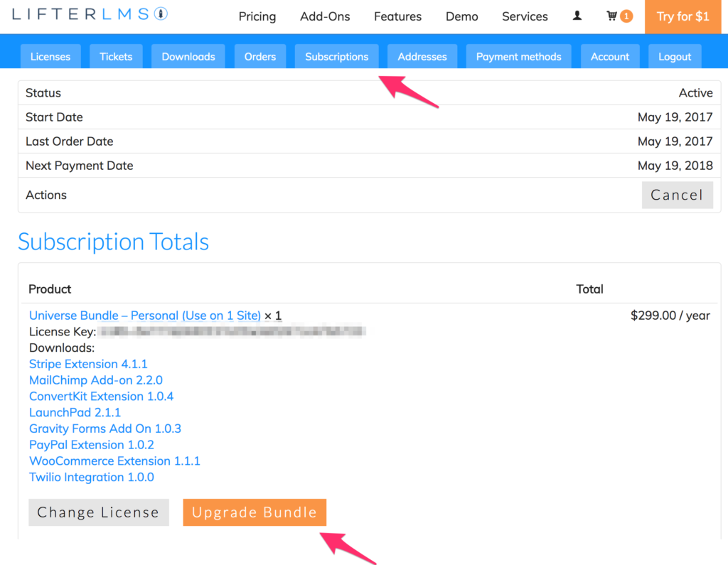This screenshot has height=565, width=728.
Task: Download WooCommerce Extension 1.1.1
Action: point(114,461)
